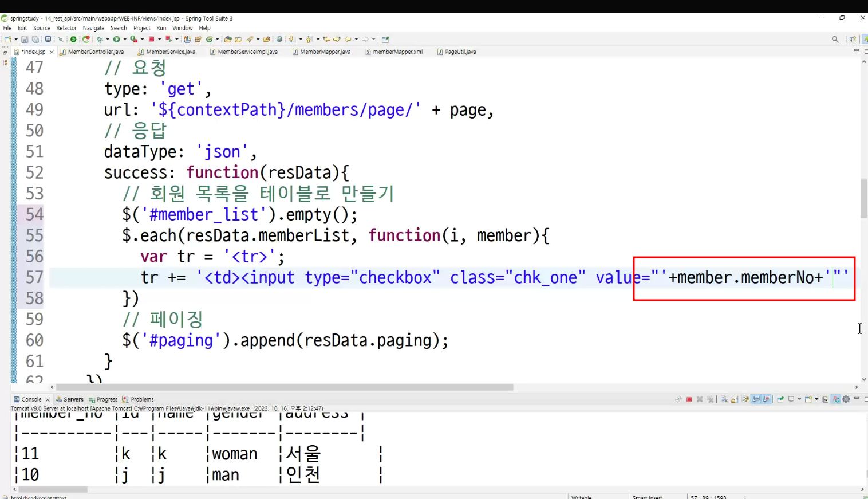This screenshot has height=499, width=868.
Task: Open the Debug configurations dropdown arrow
Action: click(108, 40)
